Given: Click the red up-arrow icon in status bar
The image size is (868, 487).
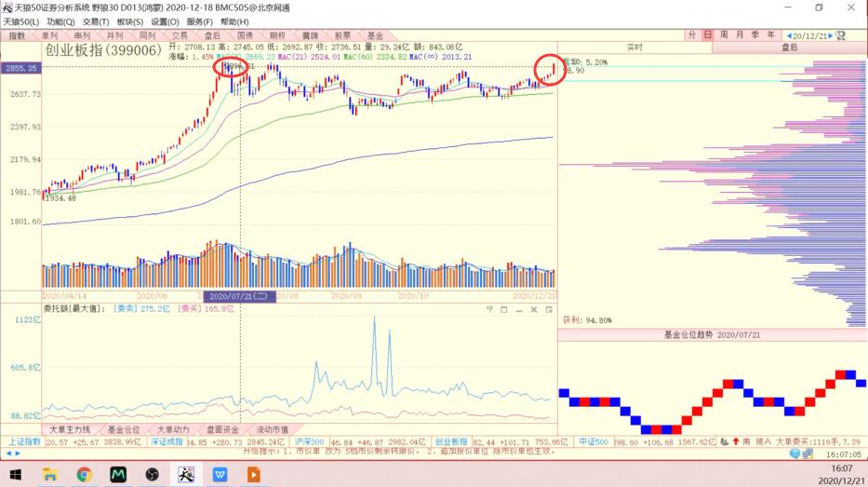Looking at the screenshot, I should click(736, 441).
